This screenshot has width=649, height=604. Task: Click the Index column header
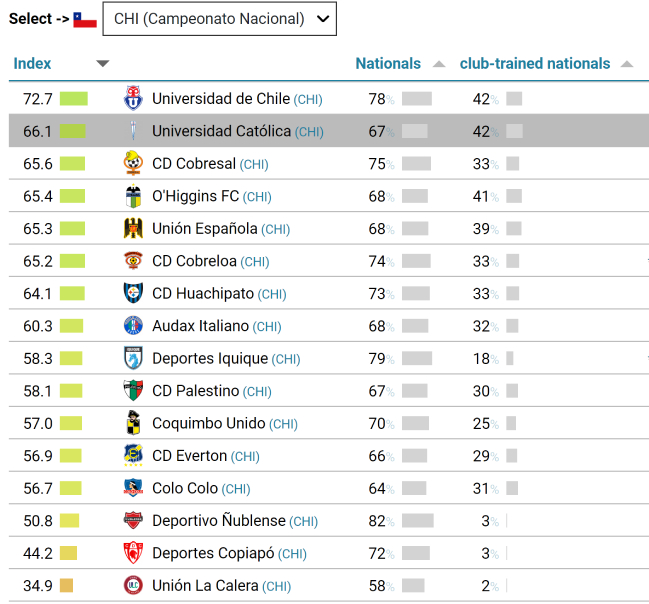pos(32,63)
